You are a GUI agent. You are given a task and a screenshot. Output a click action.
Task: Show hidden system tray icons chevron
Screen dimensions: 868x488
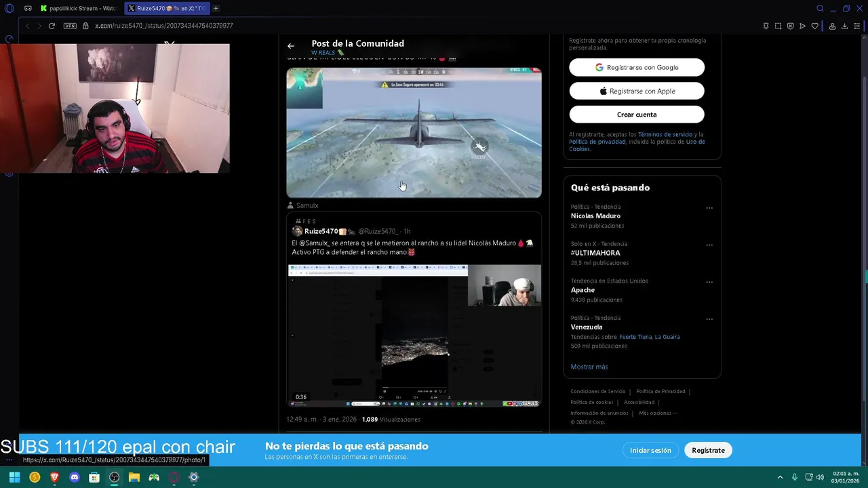tap(780, 477)
